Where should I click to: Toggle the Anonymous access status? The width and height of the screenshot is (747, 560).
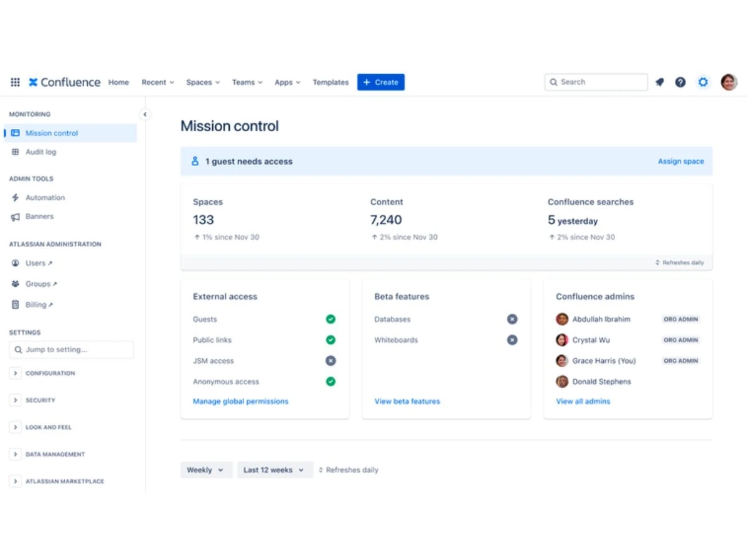click(x=331, y=381)
